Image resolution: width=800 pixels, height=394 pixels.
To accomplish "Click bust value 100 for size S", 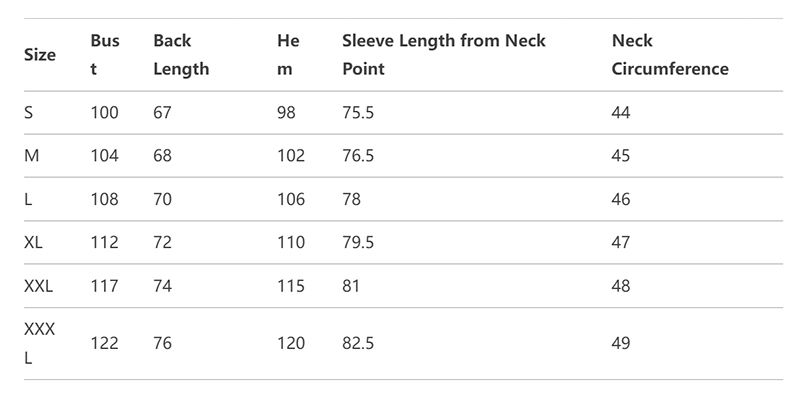I will click(105, 112).
